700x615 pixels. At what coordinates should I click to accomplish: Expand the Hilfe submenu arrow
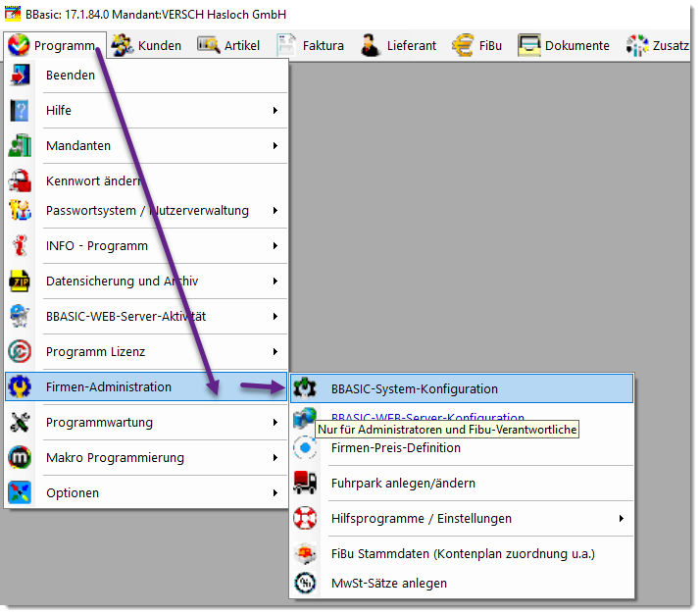pos(275,110)
